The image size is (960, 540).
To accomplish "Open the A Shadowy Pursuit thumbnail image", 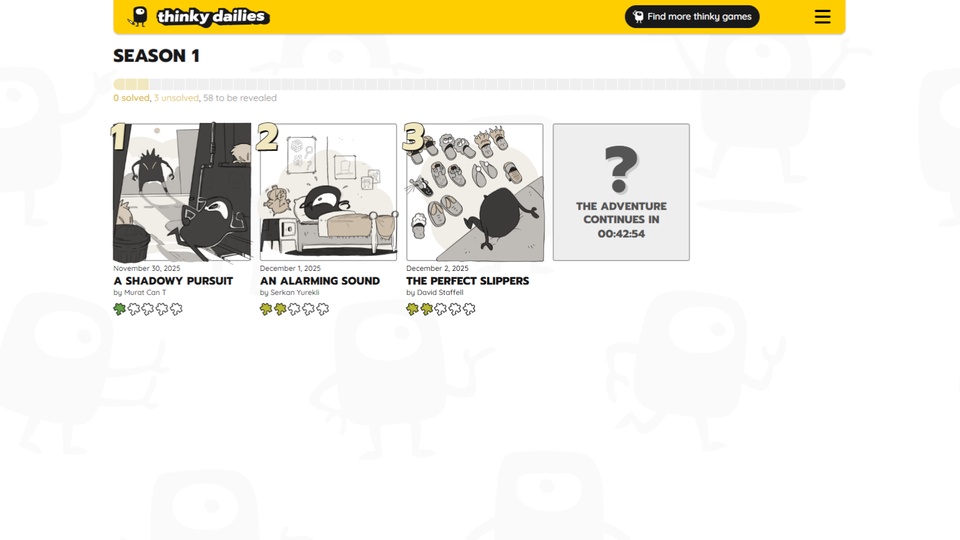I will pos(182,192).
